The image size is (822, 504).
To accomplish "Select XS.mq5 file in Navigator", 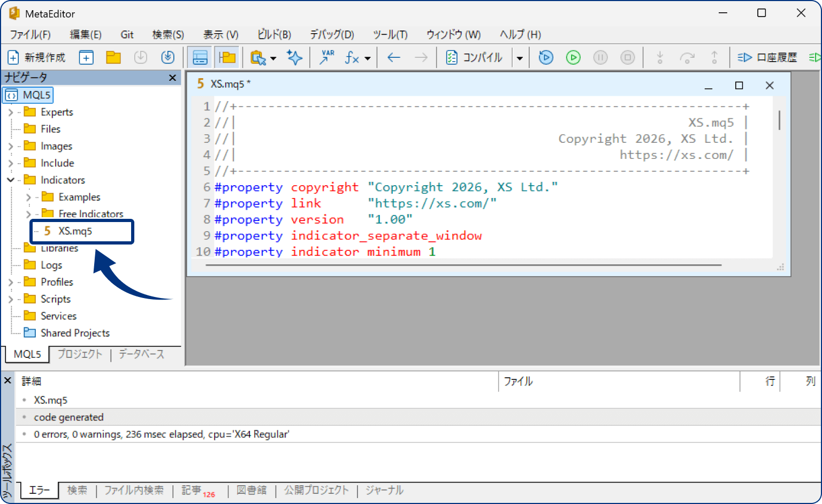I will point(75,231).
